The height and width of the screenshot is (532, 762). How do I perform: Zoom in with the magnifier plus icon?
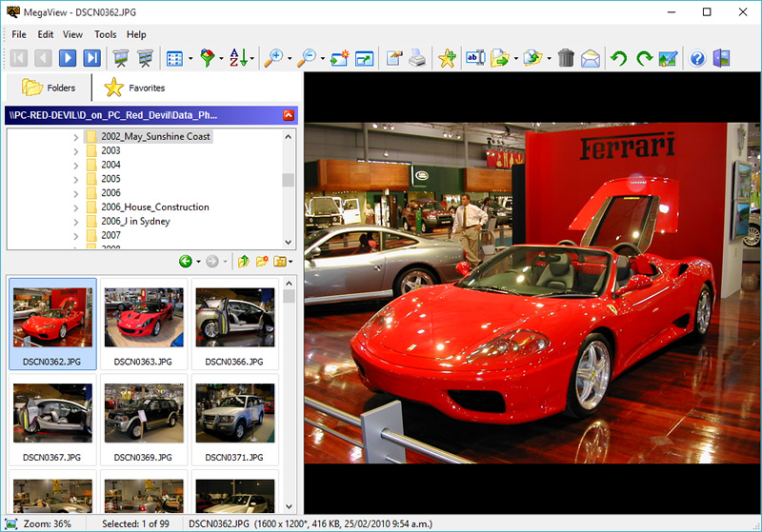[x=273, y=58]
